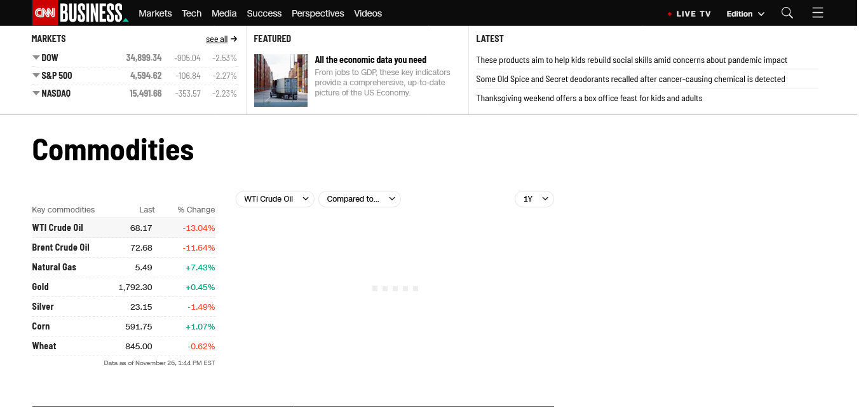868x409 pixels.
Task: Click the DOW down-arrow indicator
Action: (x=36, y=58)
